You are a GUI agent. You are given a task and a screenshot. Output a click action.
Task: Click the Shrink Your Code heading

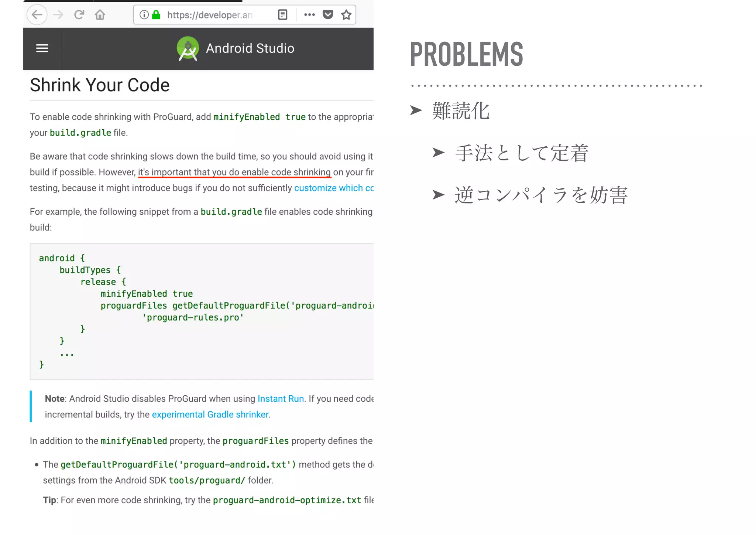tap(100, 85)
